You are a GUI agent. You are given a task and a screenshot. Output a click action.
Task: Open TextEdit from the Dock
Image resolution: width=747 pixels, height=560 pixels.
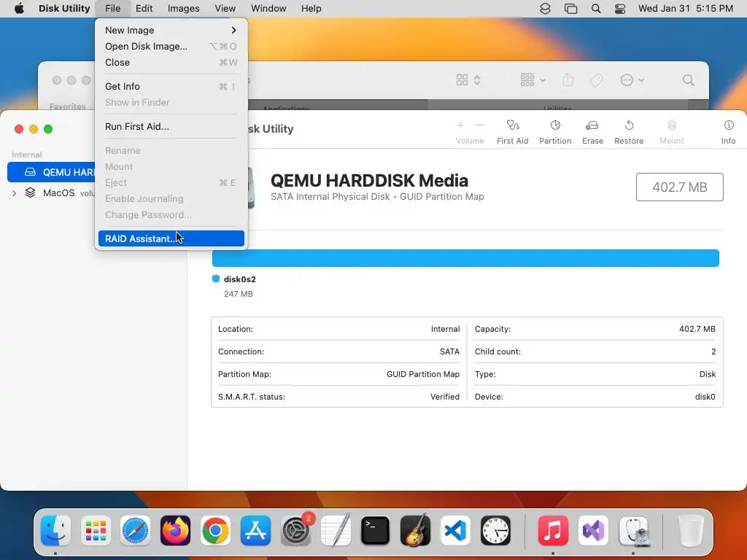tap(336, 531)
